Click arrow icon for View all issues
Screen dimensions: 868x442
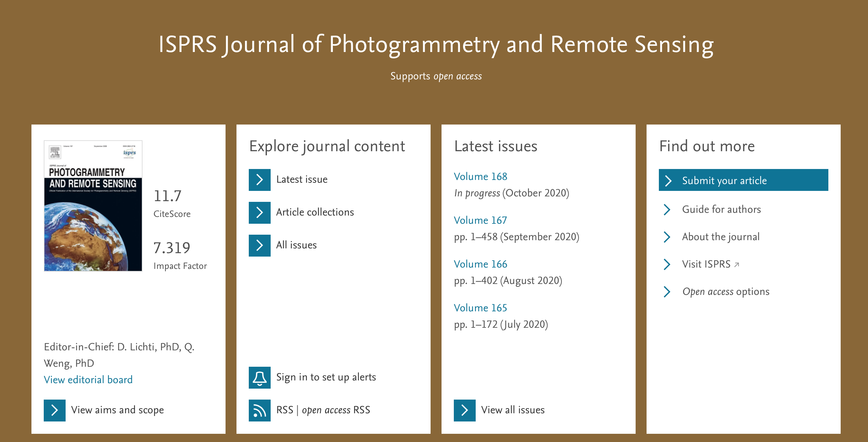tap(464, 410)
